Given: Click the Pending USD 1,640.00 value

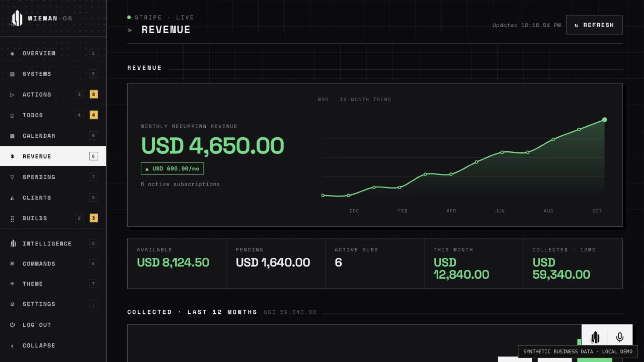Looking at the screenshot, I should [273, 263].
